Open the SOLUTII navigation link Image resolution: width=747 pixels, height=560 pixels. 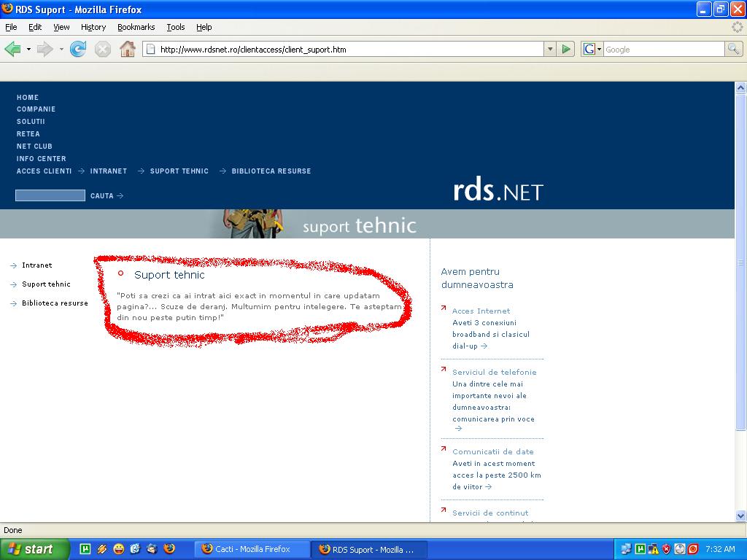tap(31, 122)
